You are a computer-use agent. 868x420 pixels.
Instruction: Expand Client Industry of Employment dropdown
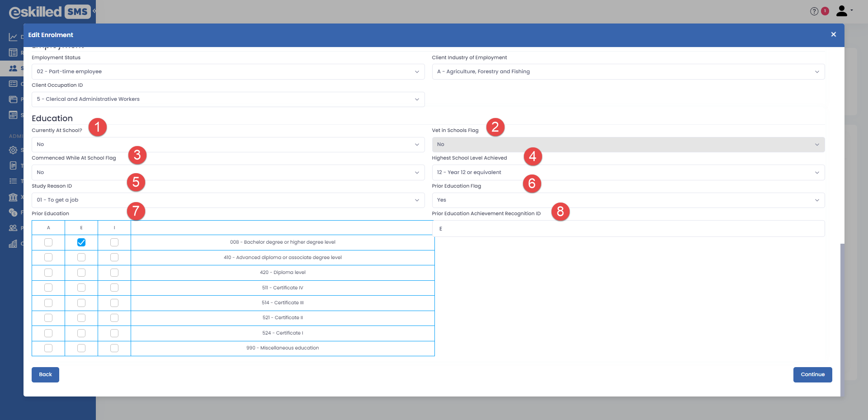tap(628, 71)
